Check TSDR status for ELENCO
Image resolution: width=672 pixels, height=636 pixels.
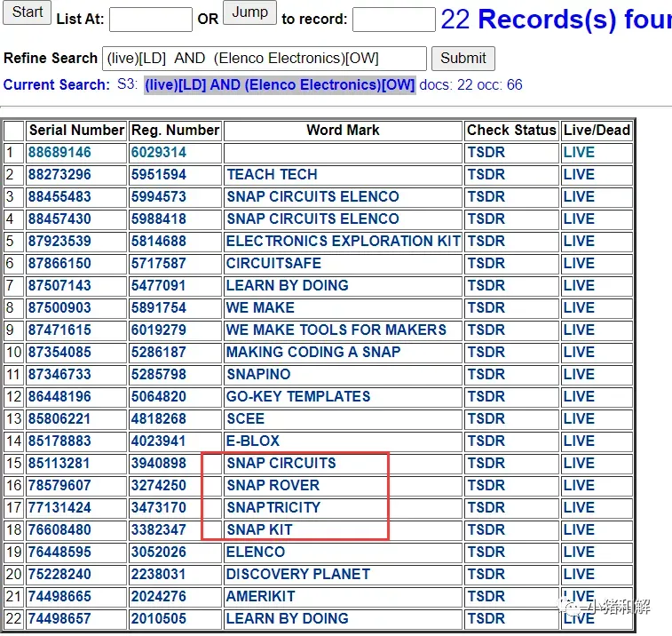coord(486,552)
